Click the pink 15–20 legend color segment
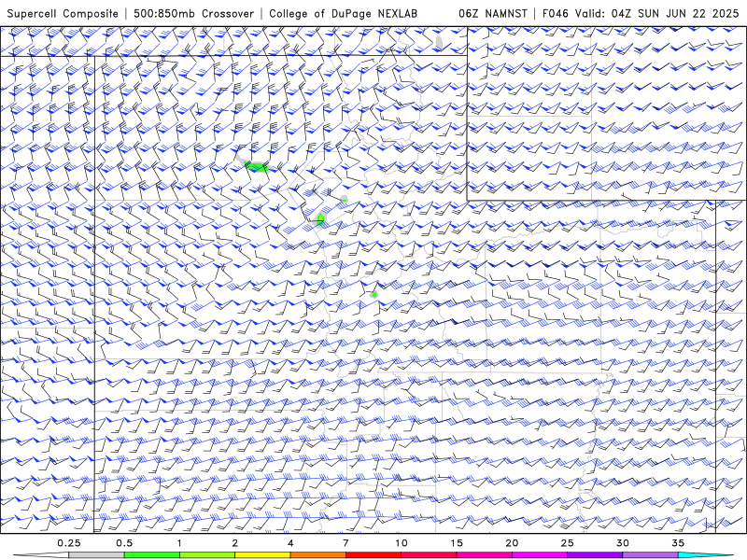The height and width of the screenshot is (560, 747). click(x=484, y=555)
